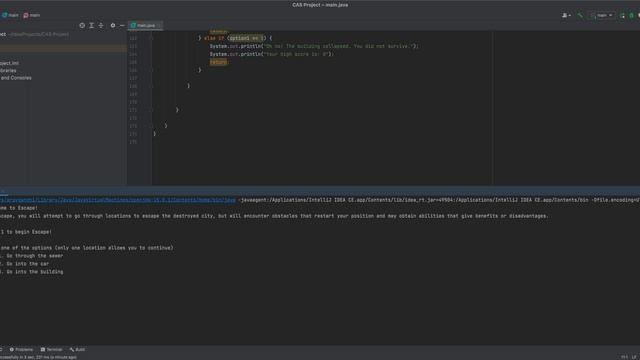The height and width of the screenshot is (360, 640).
Task: Select Scratches and Consoles tree node
Action: coord(16,78)
